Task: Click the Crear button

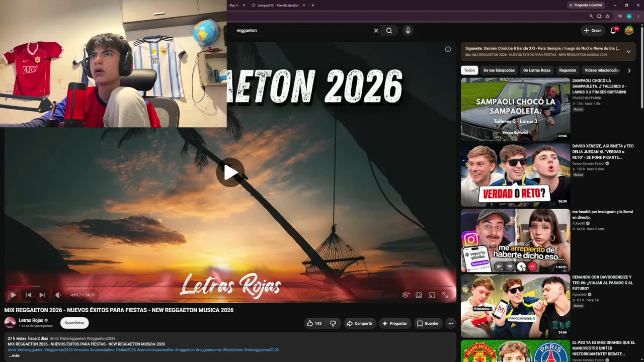Action: pyautogui.click(x=593, y=31)
